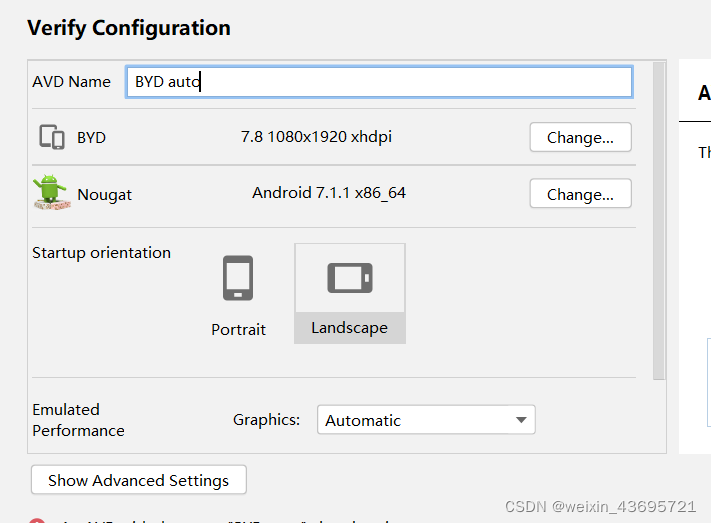
Task: Click the 7.8 1080x1920 xhdpi device spec
Action: [316, 137]
